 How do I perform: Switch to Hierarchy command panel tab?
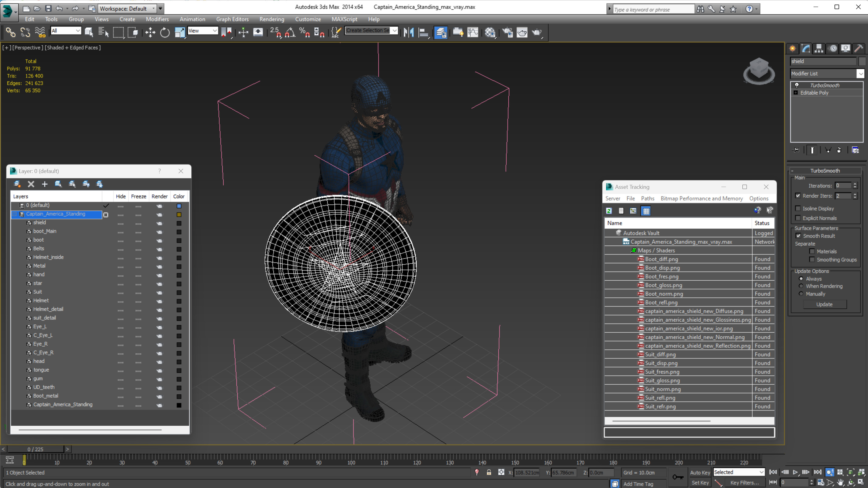click(x=819, y=49)
